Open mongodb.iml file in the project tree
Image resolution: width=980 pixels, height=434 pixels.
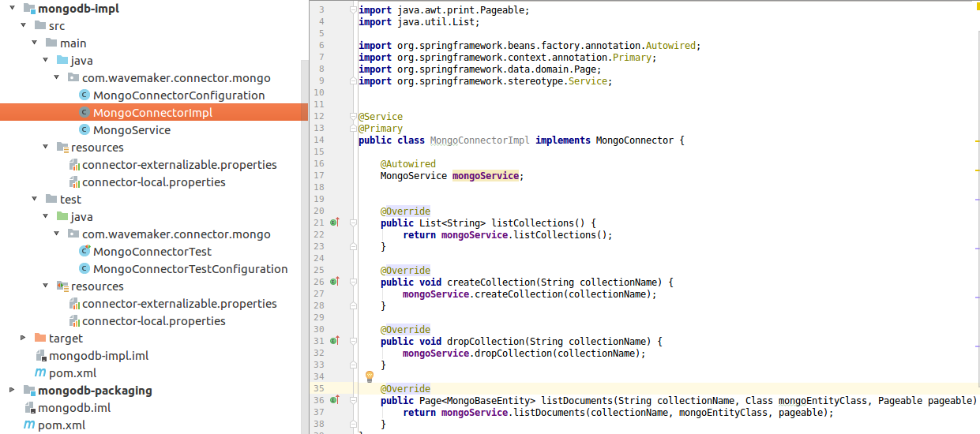click(x=73, y=408)
